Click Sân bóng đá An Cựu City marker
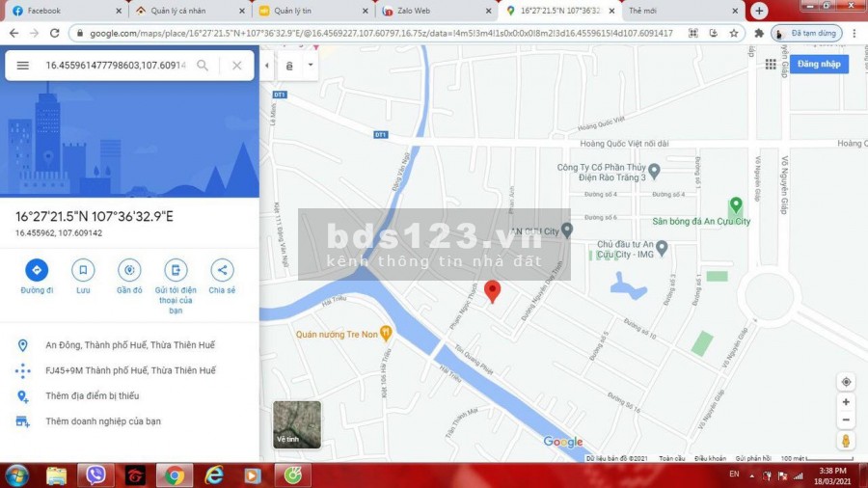Screen dimensions: 868x488 736,205
